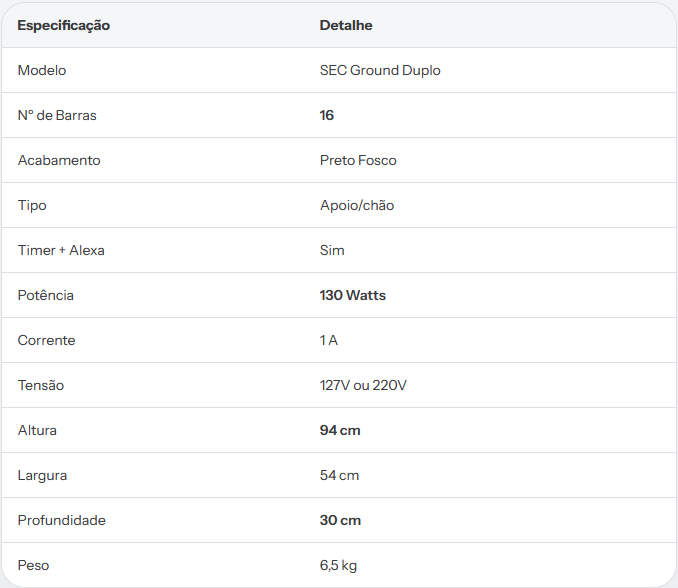Click the Apoio/chão type value
Screen dimensions: 678x588
coord(357,205)
